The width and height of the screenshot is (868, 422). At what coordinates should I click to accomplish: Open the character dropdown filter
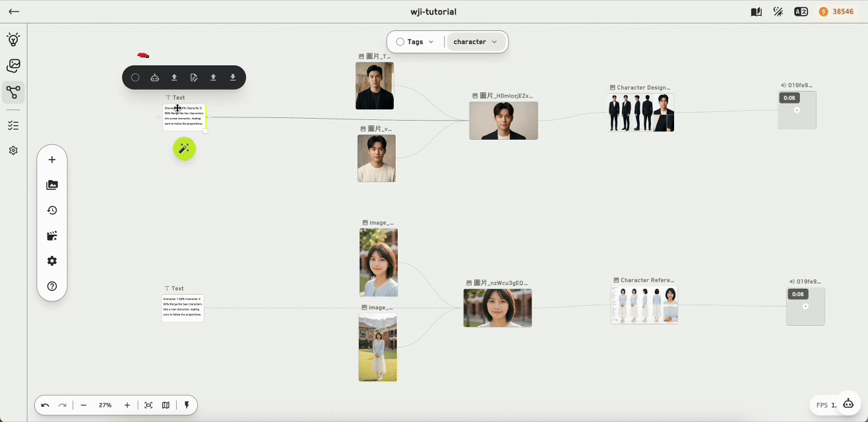(476, 42)
